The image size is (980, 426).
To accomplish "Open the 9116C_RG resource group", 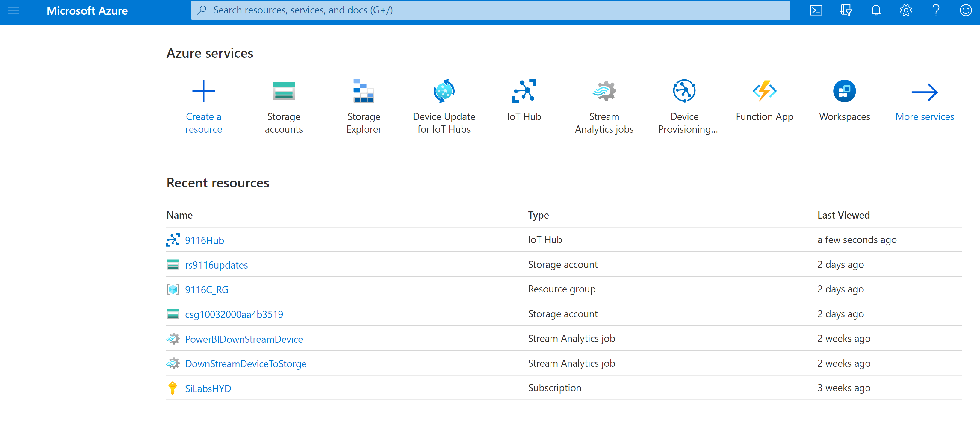I will [x=207, y=289].
